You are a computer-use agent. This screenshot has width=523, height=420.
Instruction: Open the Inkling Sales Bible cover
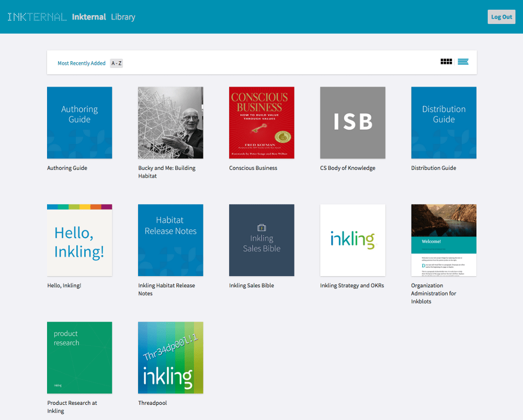click(261, 240)
